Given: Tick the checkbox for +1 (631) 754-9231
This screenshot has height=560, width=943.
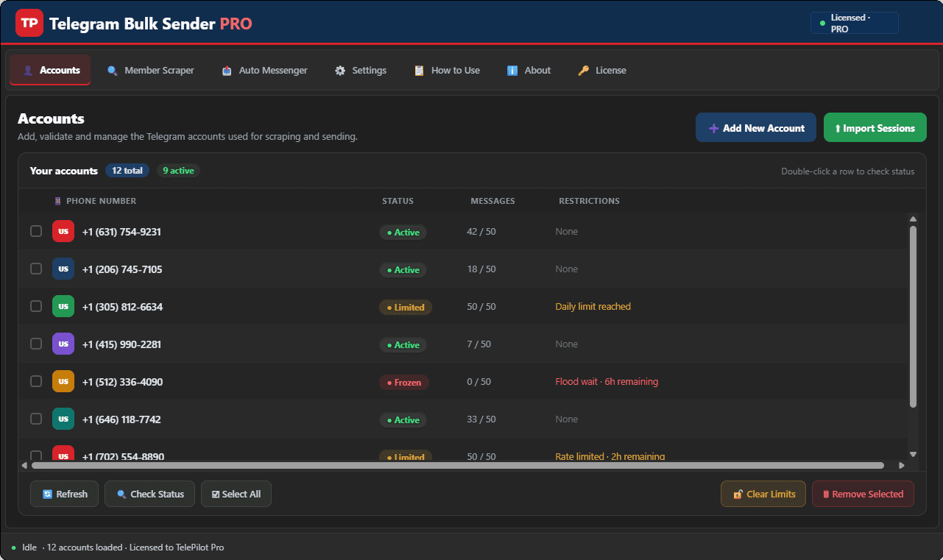Looking at the screenshot, I should (x=36, y=231).
